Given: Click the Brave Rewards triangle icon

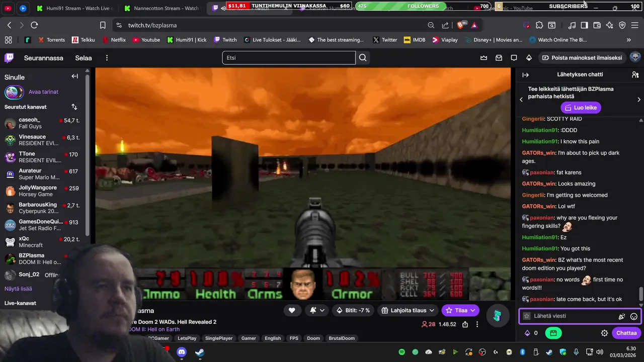Looking at the screenshot, I should (x=474, y=25).
